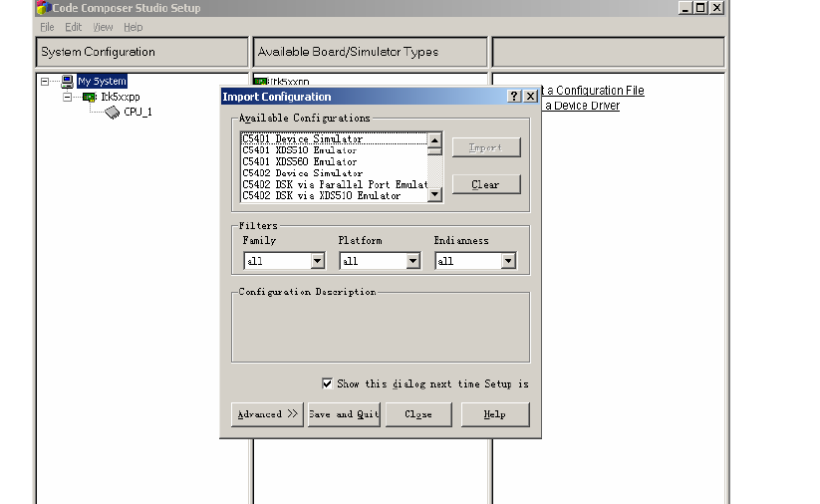Select C5401 XDS510 Emulator in list
This screenshot has height=504, width=820.
(x=334, y=150)
